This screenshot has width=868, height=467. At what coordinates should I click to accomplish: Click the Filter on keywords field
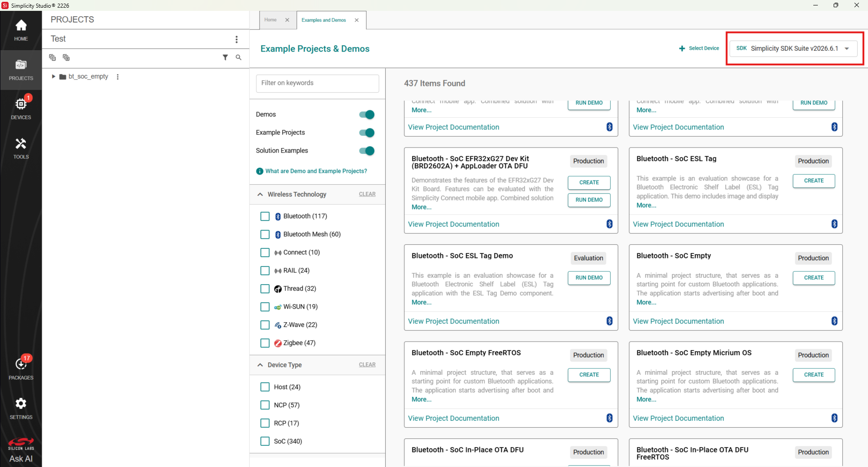pyautogui.click(x=317, y=83)
